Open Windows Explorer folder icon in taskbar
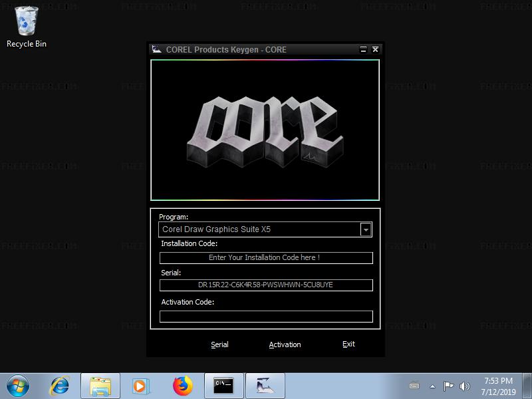The width and height of the screenshot is (532, 399). coord(100,385)
